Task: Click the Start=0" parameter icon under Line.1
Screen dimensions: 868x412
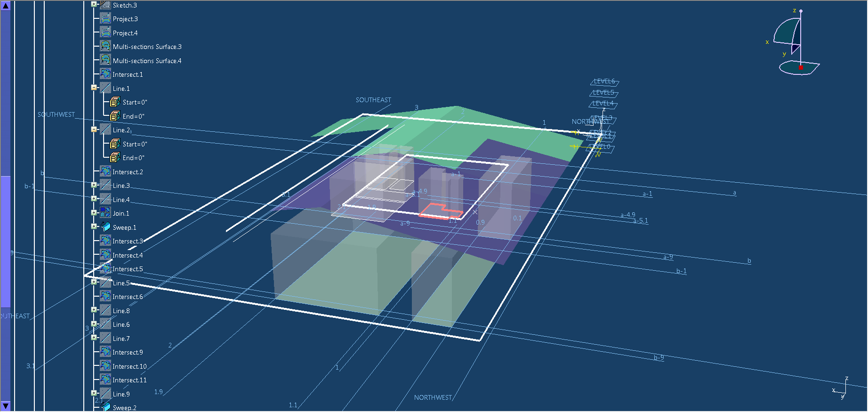Action: tap(115, 102)
